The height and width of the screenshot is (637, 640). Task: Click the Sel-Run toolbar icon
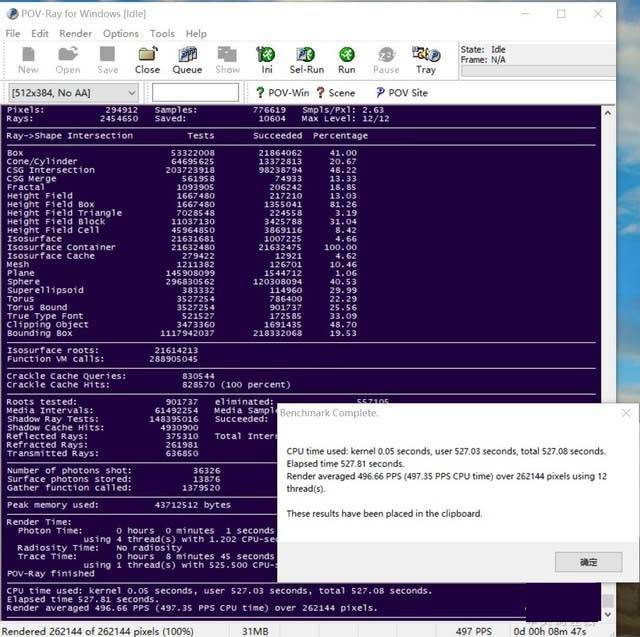point(306,60)
